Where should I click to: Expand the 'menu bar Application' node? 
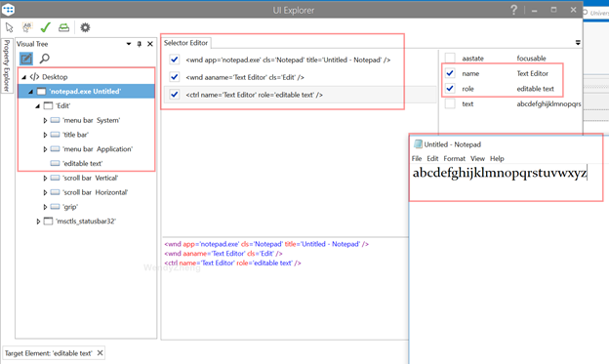[45, 149]
